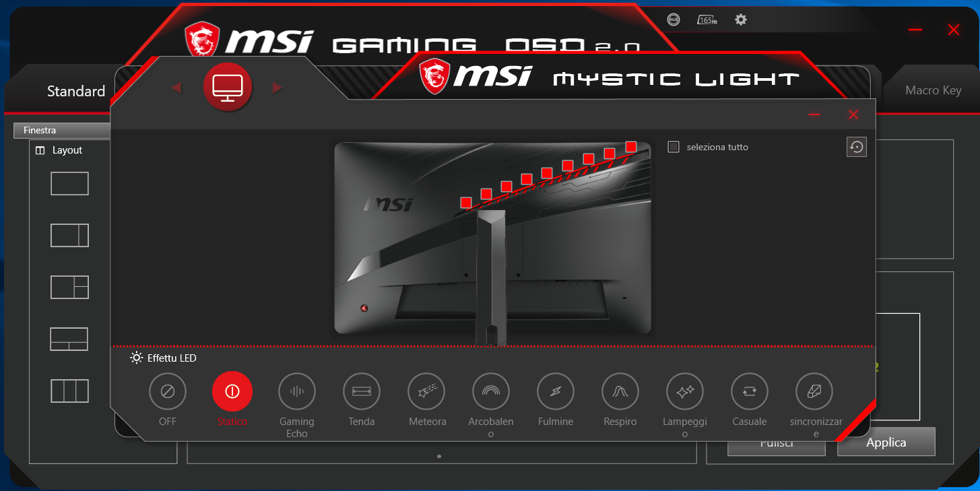The width and height of the screenshot is (980, 491).
Task: Toggle the topmost rightmost red LED square
Action: (631, 146)
